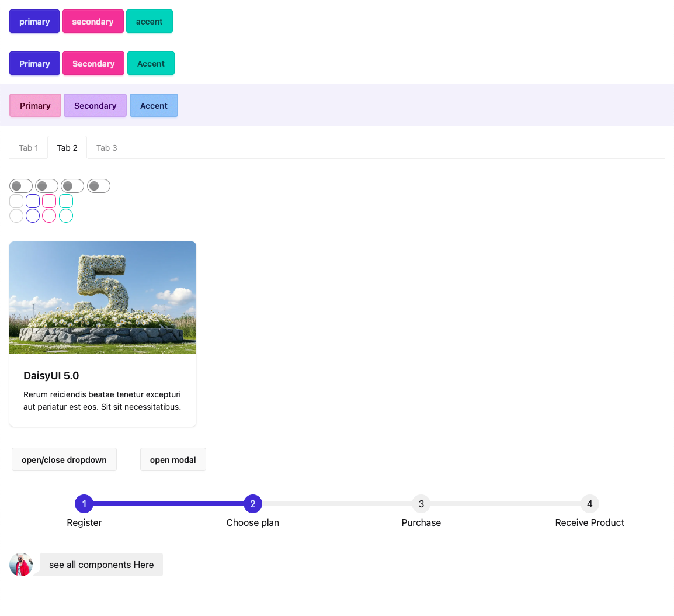Click the dark "primary" button
The image size is (674, 616).
(x=34, y=21)
